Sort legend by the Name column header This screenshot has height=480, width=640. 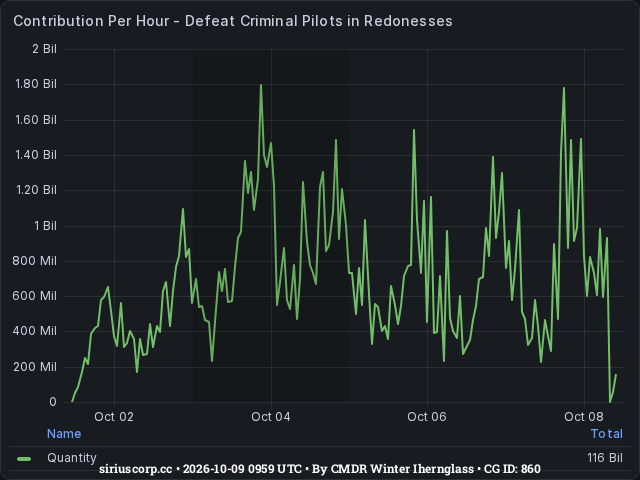pos(64,433)
